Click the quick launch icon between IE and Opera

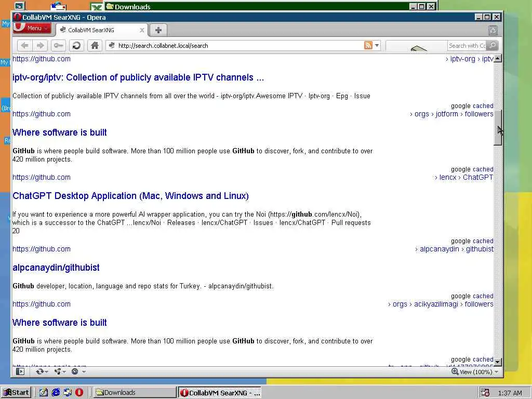pos(68,393)
